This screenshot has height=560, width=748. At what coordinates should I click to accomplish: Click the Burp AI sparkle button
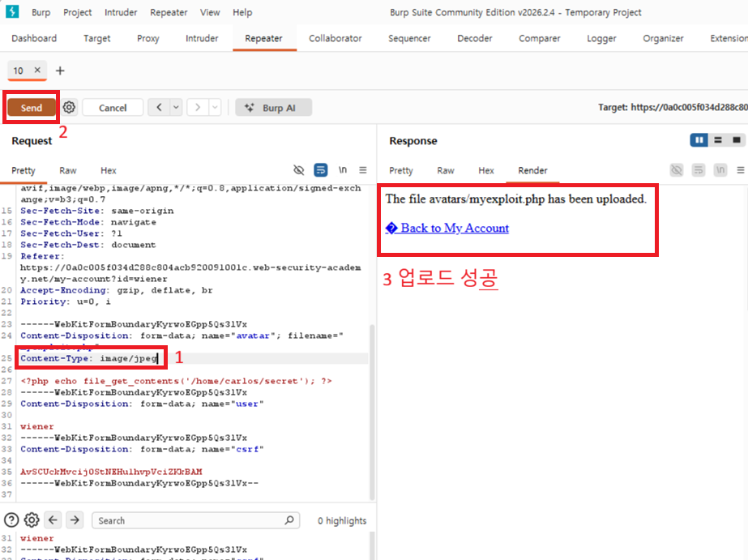click(x=273, y=107)
